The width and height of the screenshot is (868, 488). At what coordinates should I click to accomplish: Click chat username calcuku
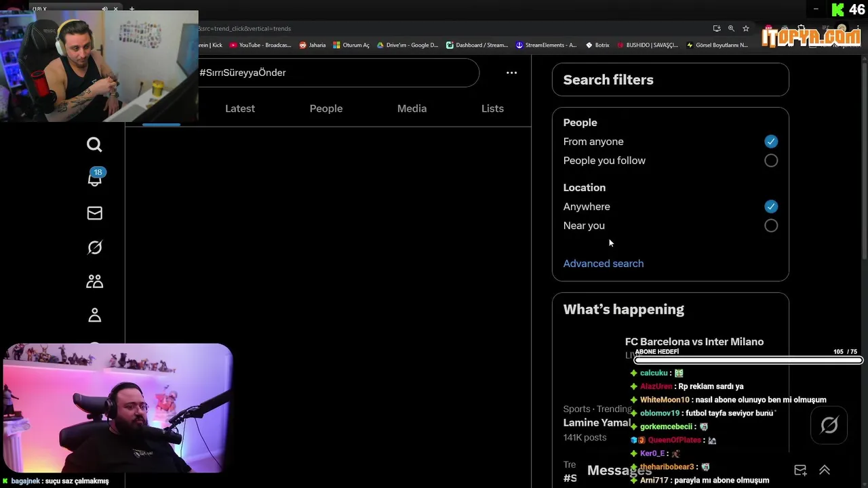point(654,373)
